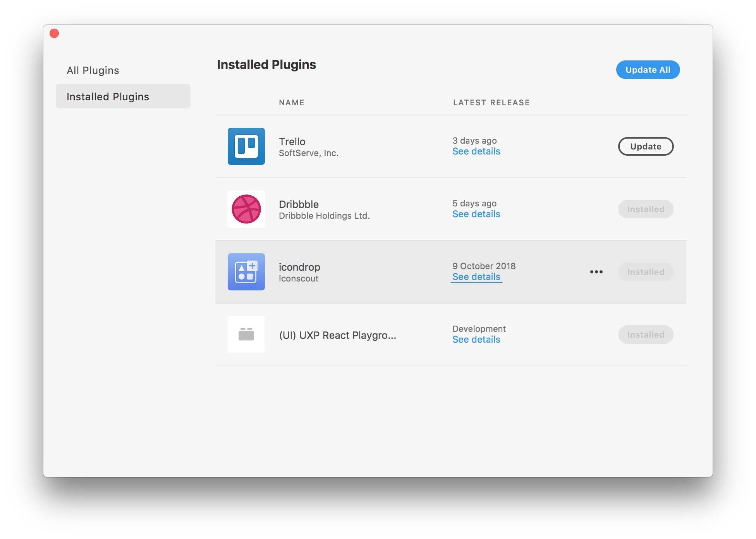
Task: Click the NAME column header
Action: [x=292, y=103]
